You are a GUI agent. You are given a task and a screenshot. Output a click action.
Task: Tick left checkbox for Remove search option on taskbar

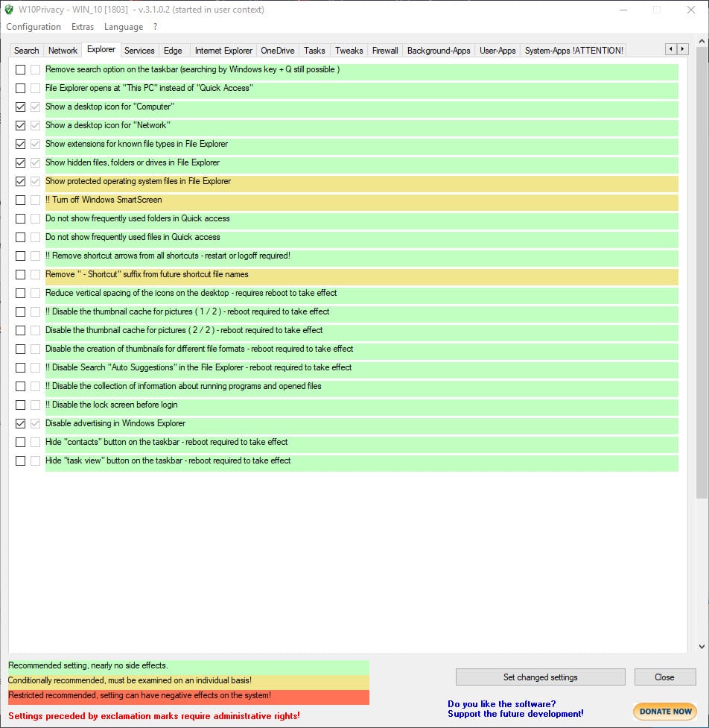click(20, 69)
